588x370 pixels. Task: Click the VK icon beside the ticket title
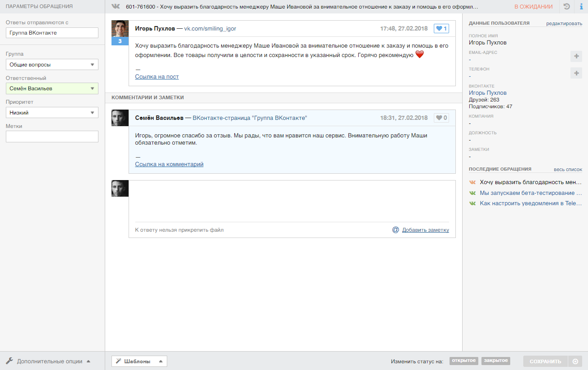pos(116,7)
